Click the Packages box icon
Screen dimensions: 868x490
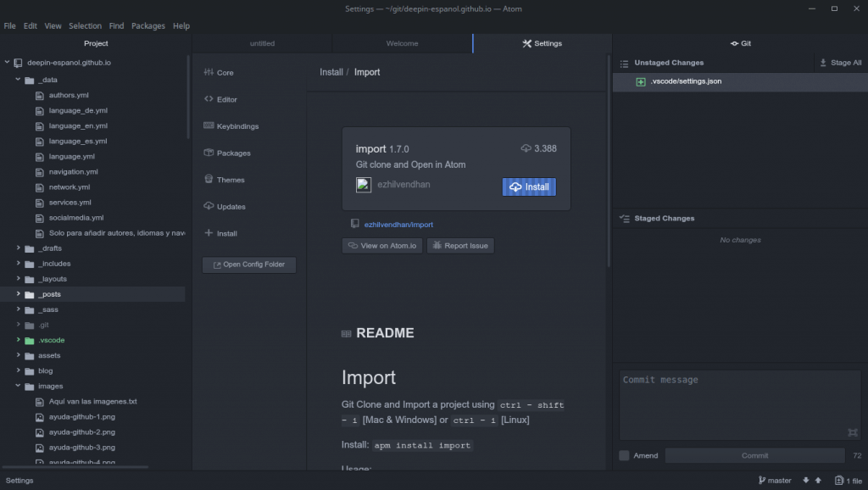coord(209,153)
